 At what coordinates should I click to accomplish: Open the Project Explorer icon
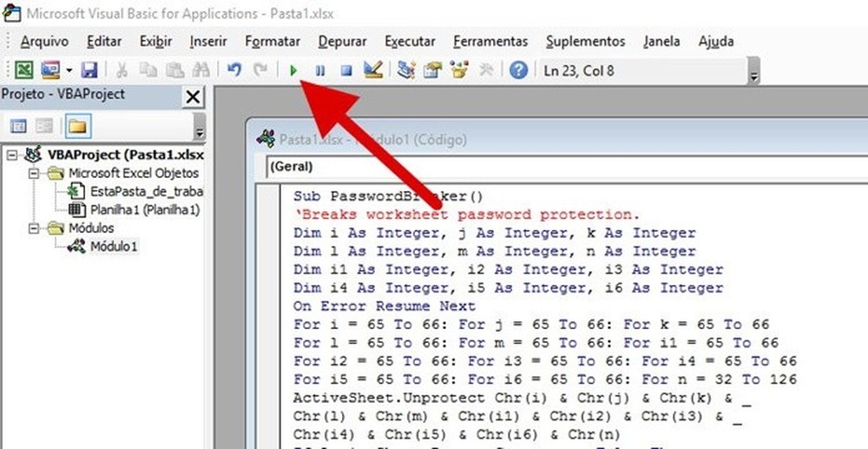[x=406, y=70]
